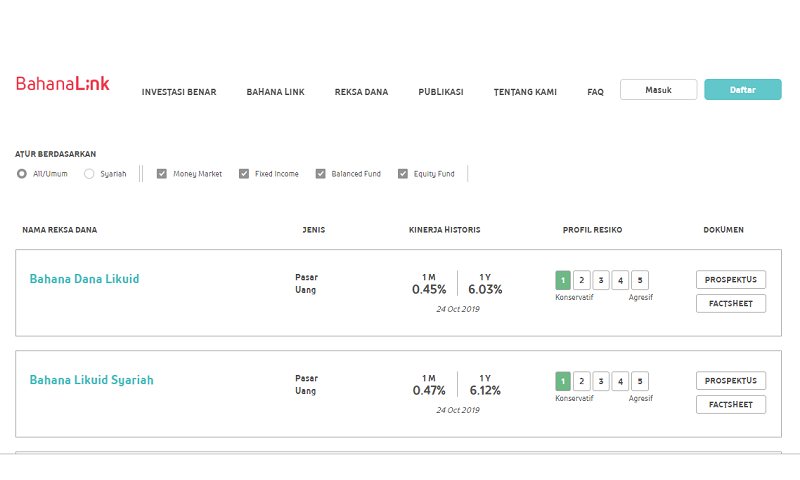Click the Daftar register button
Image resolution: width=800 pixels, height=480 pixels.
(742, 90)
